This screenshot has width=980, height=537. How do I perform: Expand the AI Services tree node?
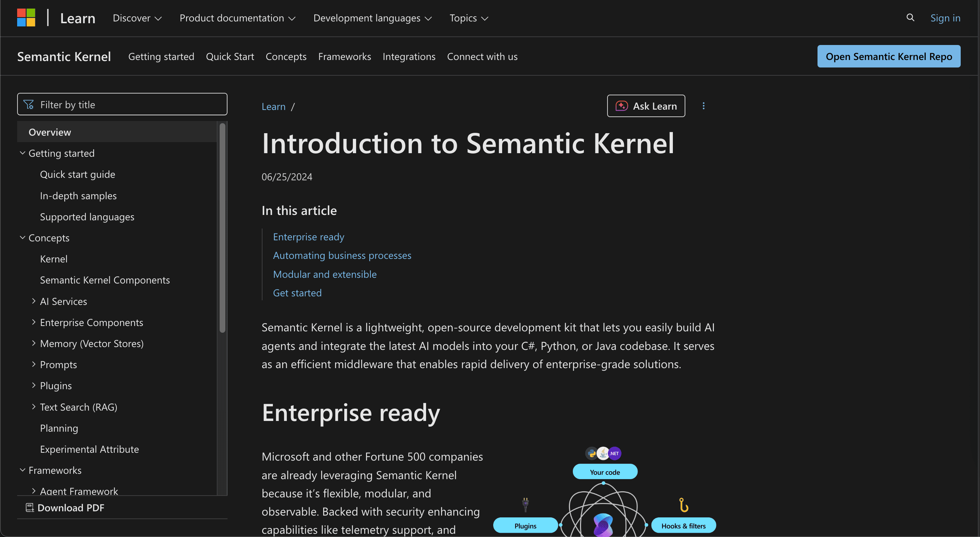[34, 301]
